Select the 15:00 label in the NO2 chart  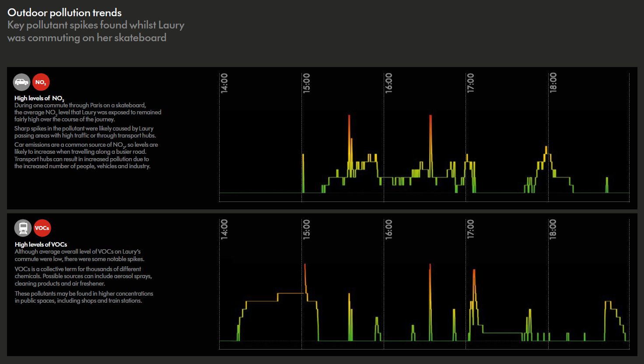click(x=307, y=83)
